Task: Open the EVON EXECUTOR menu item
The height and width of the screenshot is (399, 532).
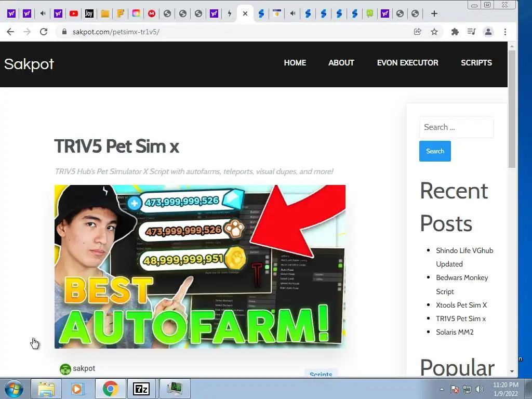Action: pyautogui.click(x=407, y=63)
